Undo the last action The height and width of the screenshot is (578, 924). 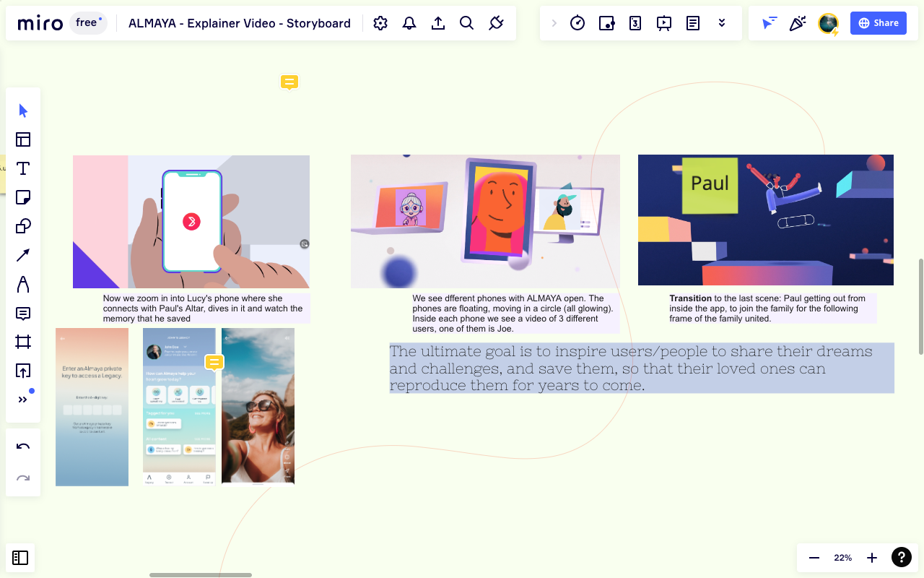coord(23,447)
